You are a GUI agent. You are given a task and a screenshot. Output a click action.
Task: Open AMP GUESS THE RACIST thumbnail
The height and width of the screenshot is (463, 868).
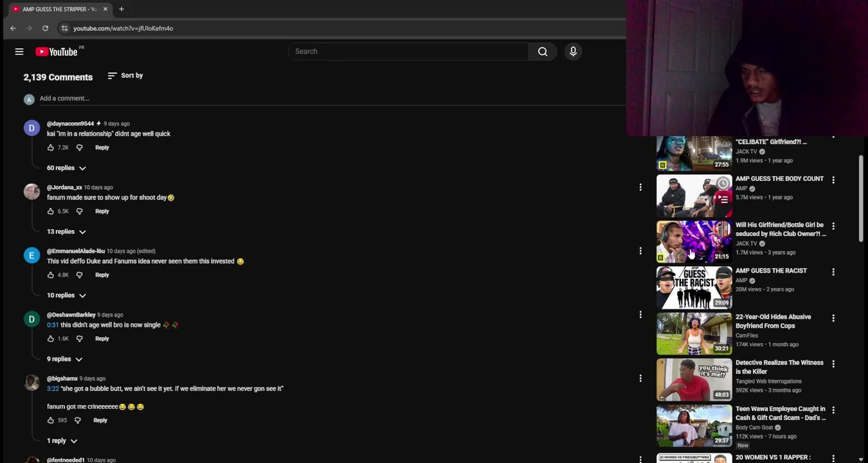click(694, 288)
